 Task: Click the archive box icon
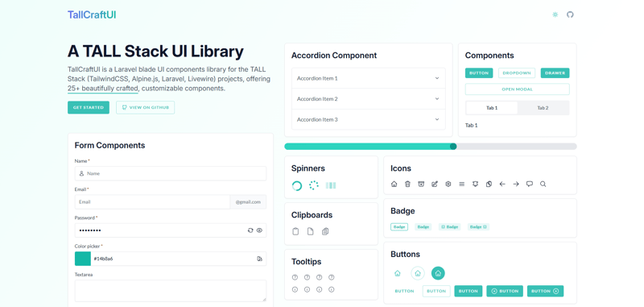[x=421, y=184]
